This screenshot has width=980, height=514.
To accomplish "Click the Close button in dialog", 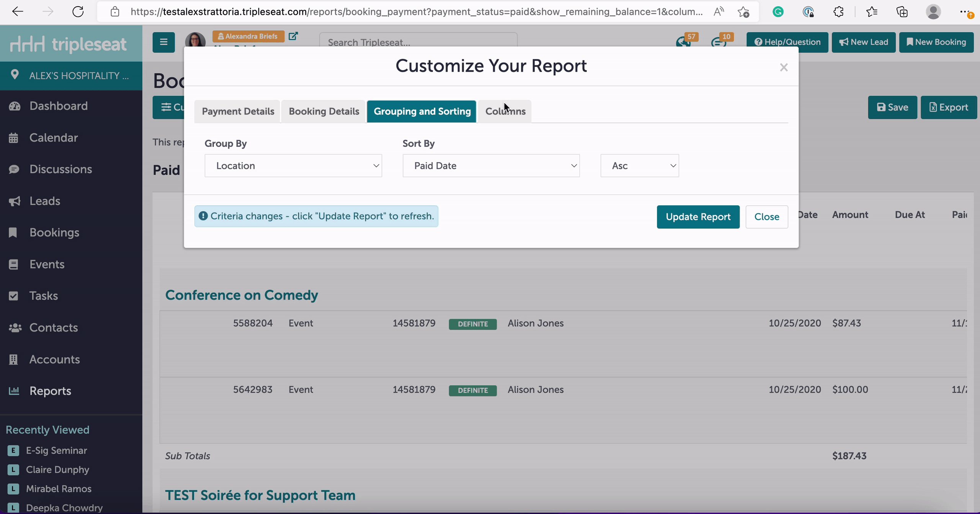I will coord(767,217).
